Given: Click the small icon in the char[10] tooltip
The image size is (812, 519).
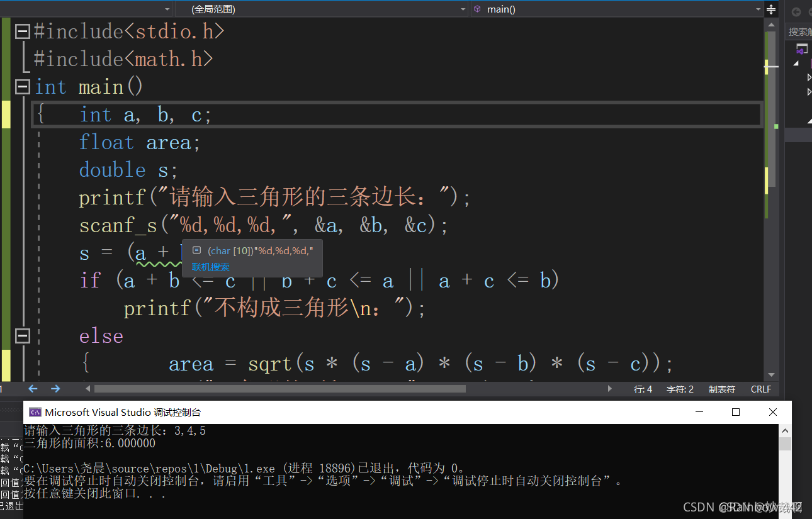Looking at the screenshot, I should pyautogui.click(x=196, y=250).
